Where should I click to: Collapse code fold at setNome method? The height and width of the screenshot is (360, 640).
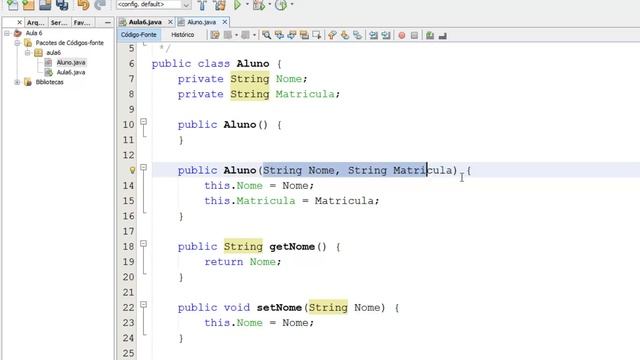point(143,304)
